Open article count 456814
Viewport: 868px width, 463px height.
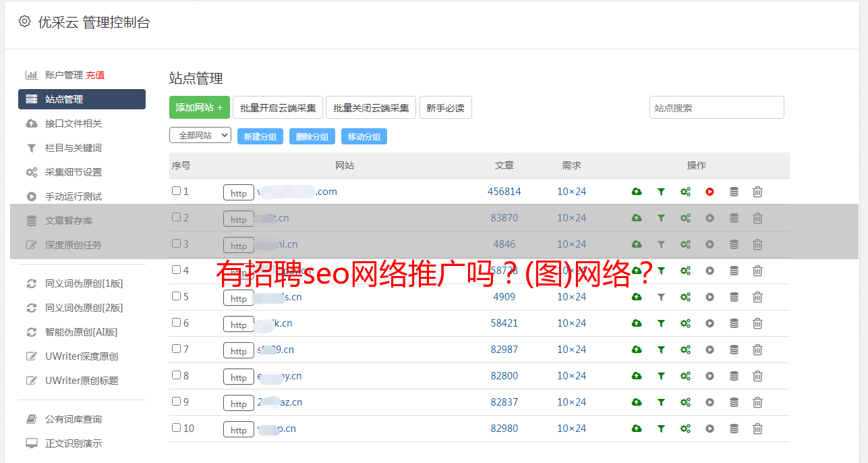tap(504, 192)
